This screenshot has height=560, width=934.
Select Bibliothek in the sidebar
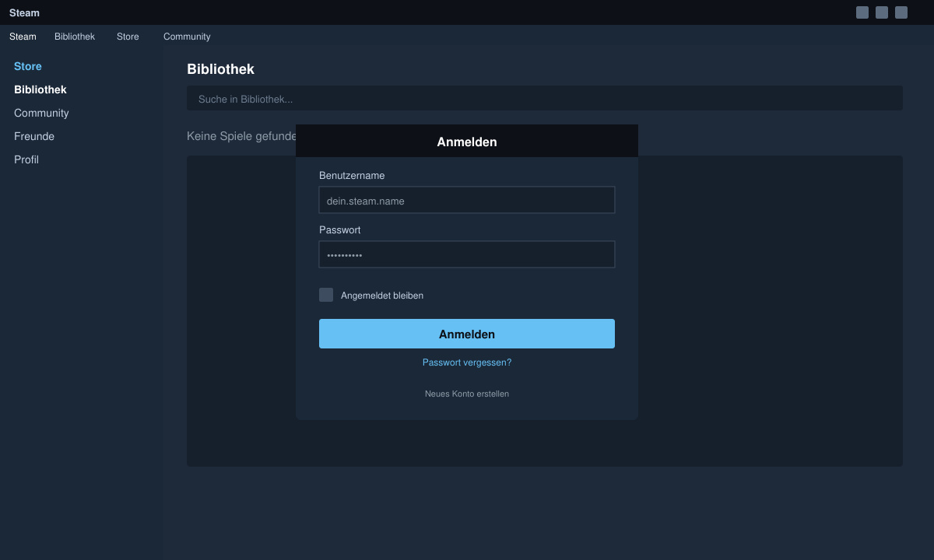40,89
